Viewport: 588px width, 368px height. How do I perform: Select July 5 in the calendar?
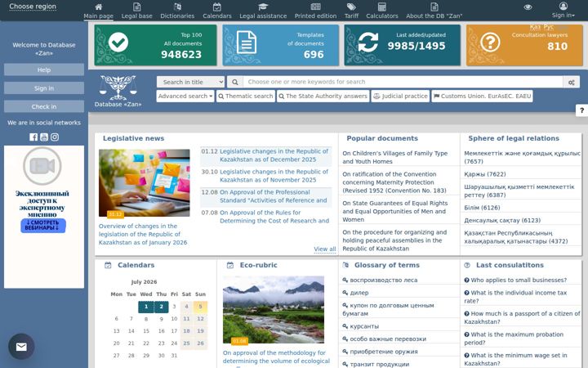click(x=200, y=307)
